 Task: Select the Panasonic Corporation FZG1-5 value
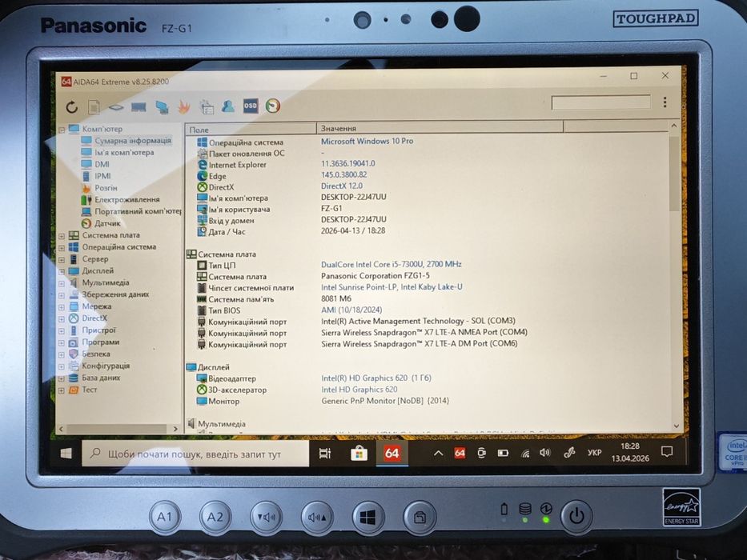click(x=376, y=276)
